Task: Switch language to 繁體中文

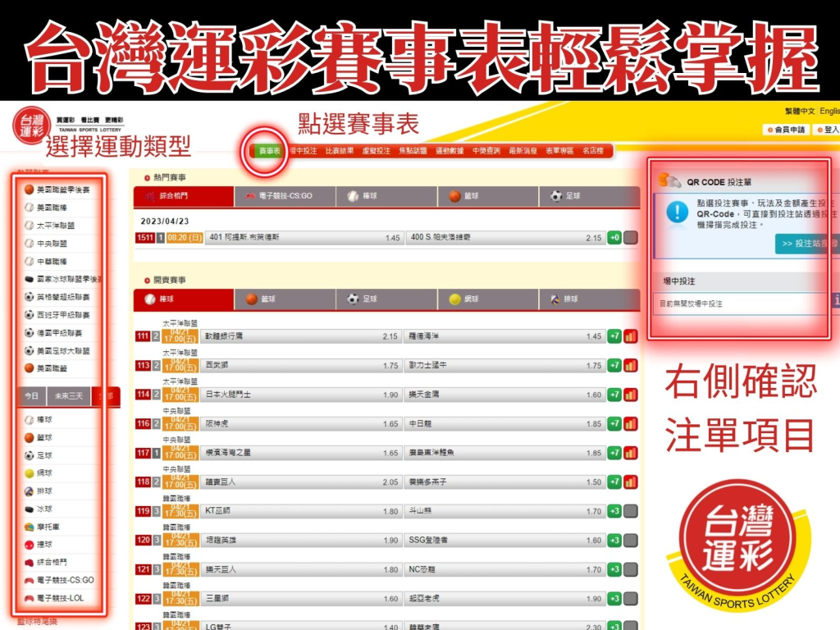Action: click(x=800, y=111)
